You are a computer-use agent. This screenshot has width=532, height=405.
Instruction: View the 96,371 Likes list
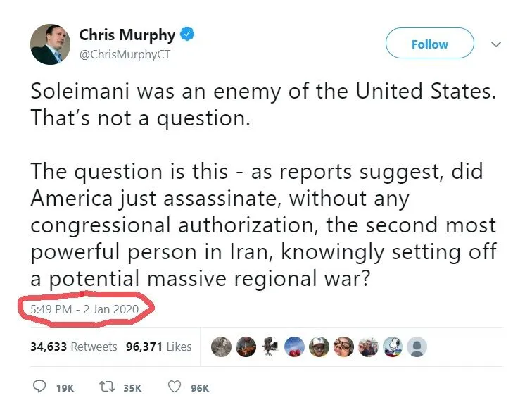(159, 347)
